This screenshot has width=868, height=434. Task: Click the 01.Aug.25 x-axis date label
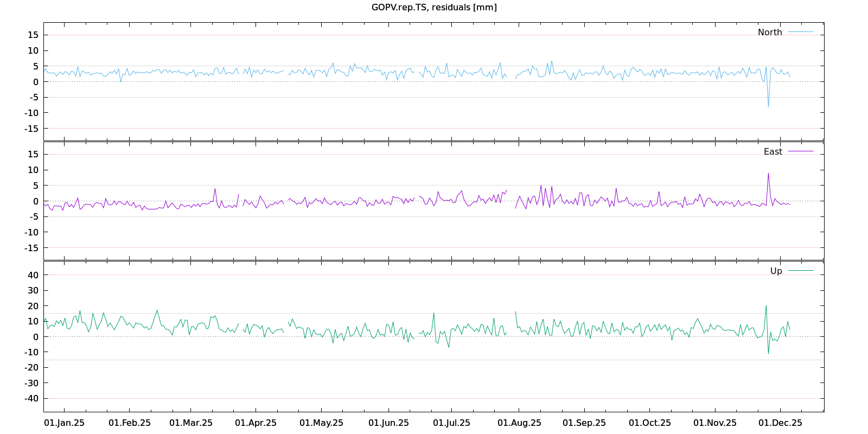pyautogui.click(x=519, y=423)
